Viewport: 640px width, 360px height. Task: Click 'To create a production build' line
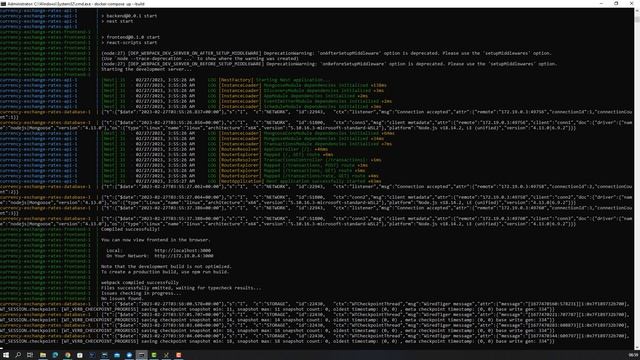(165, 272)
